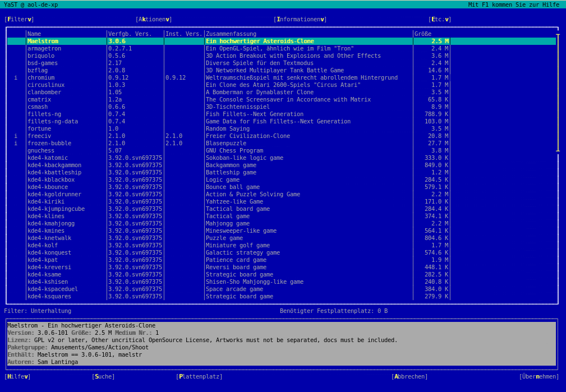Open the Informationen dropdown
Image resolution: width=566 pixels, height=392 pixels.
[300, 20]
